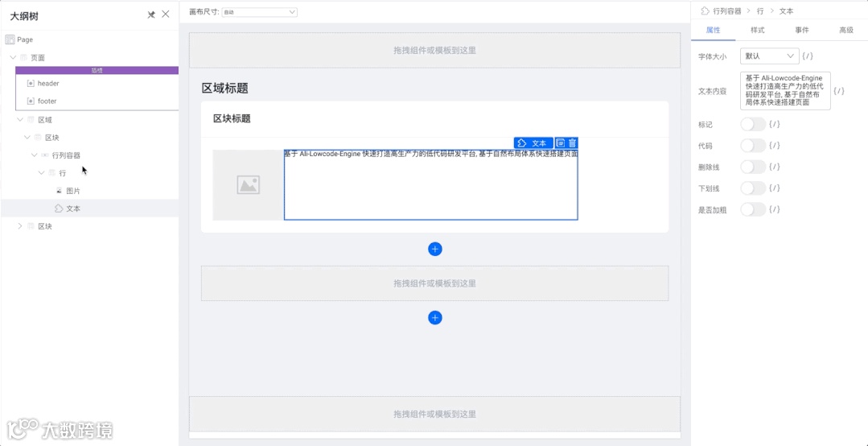This screenshot has width=868, height=446.
Task: Click the 文本内容 text area field
Action: (x=785, y=90)
